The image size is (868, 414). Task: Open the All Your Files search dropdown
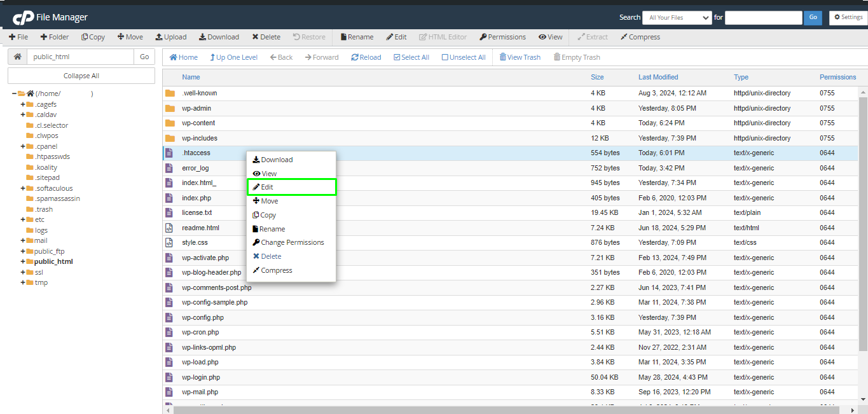tap(677, 17)
